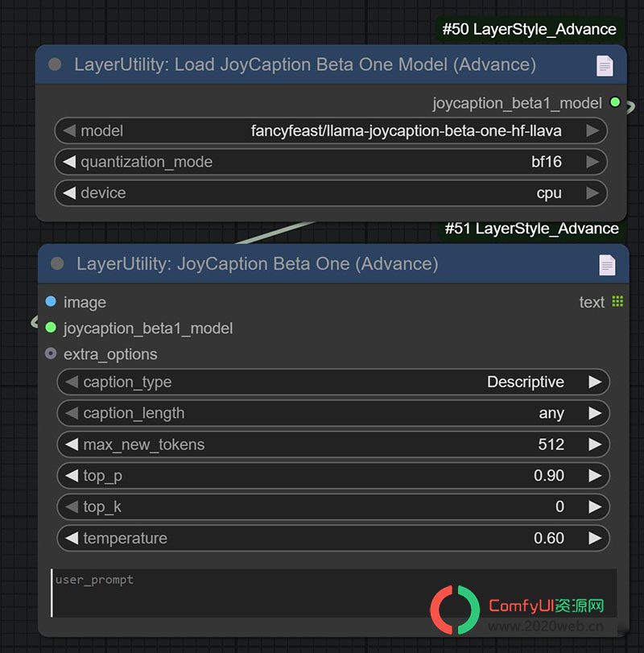The height and width of the screenshot is (653, 644).
Task: Select next model with right arrow
Action: pyautogui.click(x=592, y=130)
